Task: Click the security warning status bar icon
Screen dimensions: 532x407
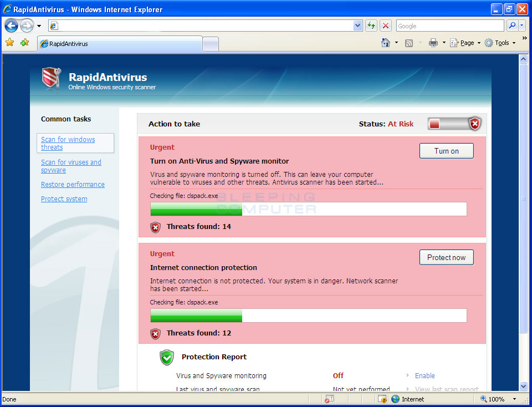Action: pos(382,399)
